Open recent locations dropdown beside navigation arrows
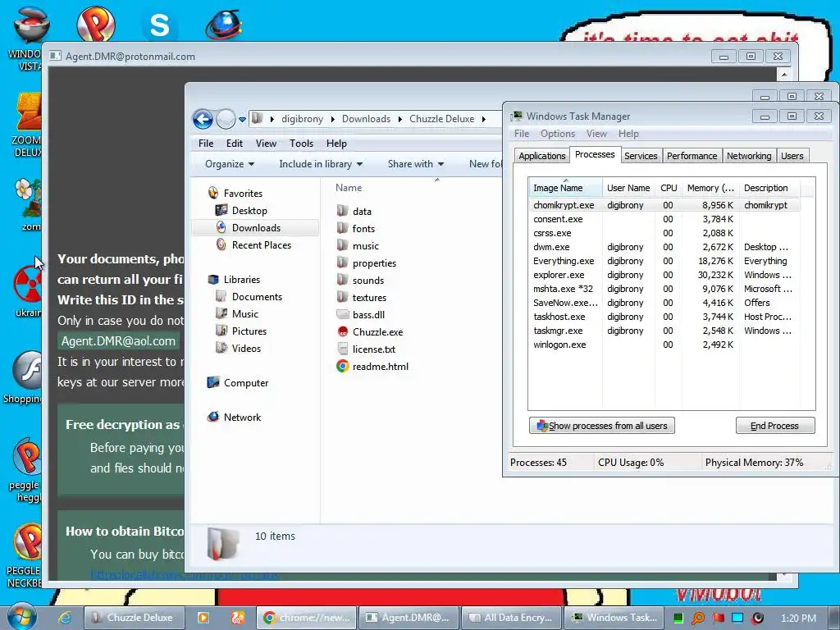840x630 pixels. click(x=242, y=120)
